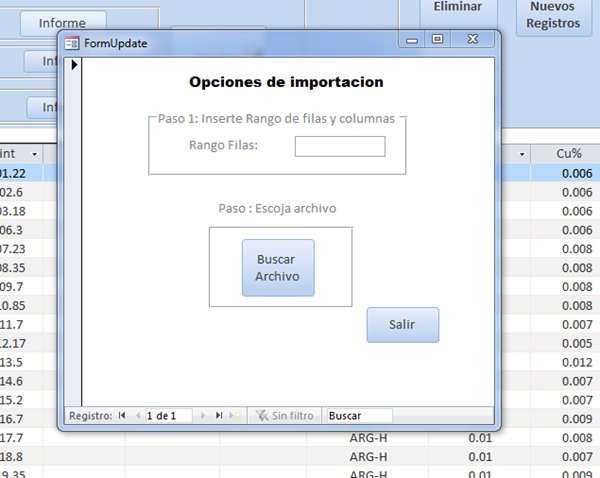Maximize the FormUpdate window
Screen dimensions: 600x478
pyautogui.click(x=437, y=39)
